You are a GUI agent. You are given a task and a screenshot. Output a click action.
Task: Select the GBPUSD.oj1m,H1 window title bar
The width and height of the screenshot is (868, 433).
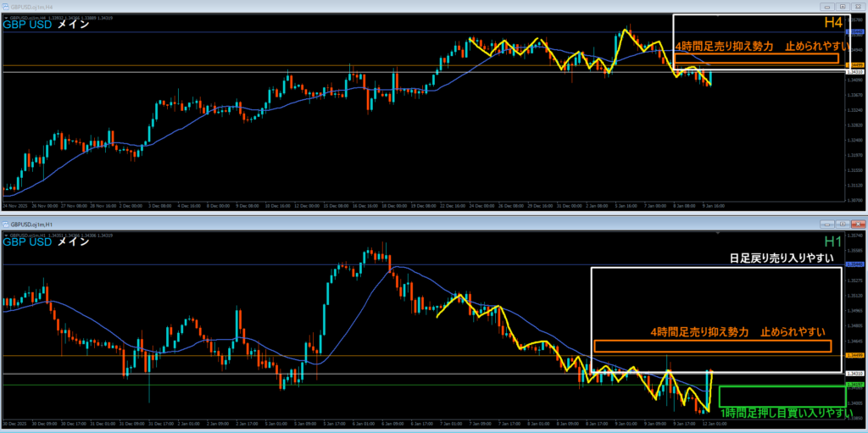[x=434, y=224]
